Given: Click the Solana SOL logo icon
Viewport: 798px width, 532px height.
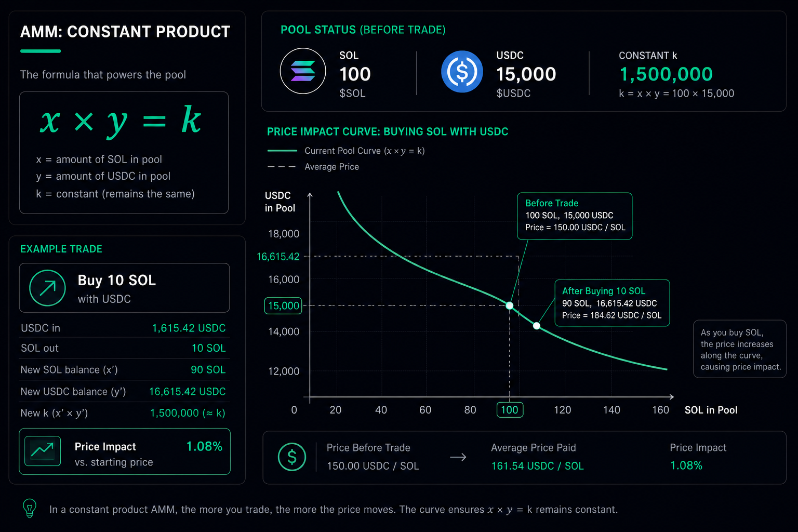Looking at the screenshot, I should point(303,71).
